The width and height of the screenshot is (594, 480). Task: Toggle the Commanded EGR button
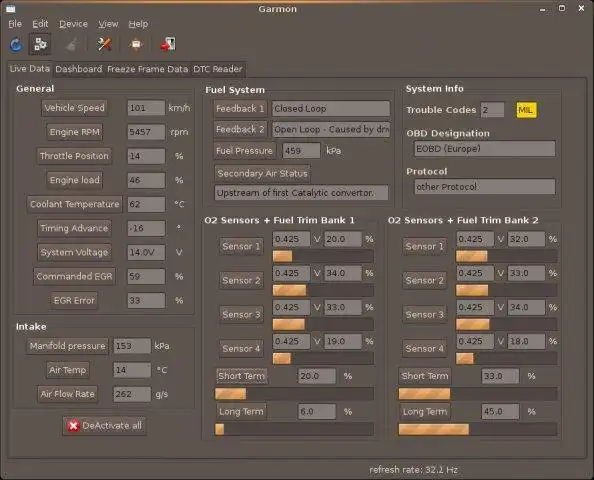pyautogui.click(x=74, y=276)
